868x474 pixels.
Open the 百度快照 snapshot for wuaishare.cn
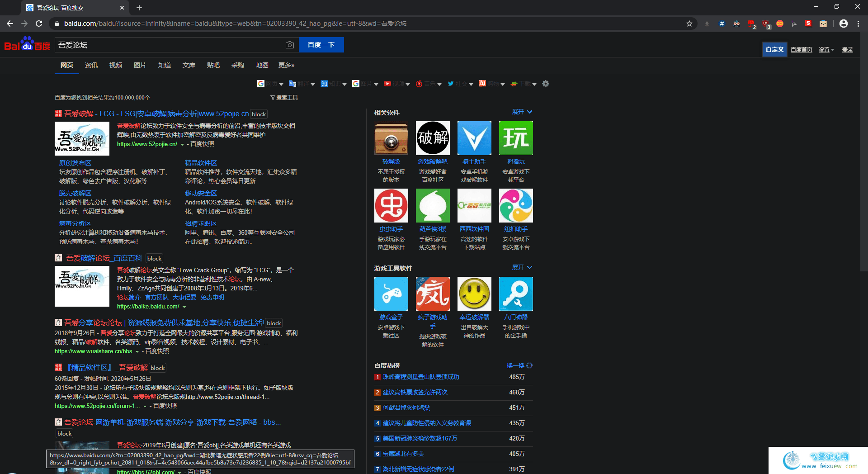[157, 351]
